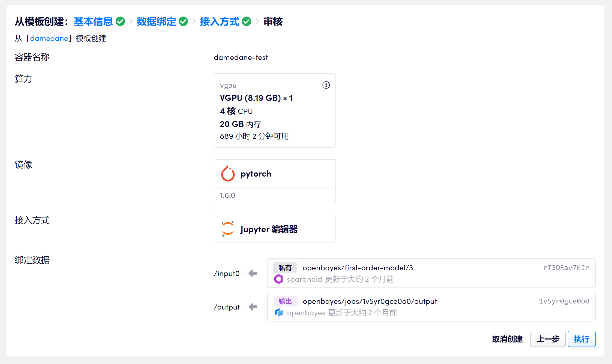Select the openbayes/first-order-model/3 dataset entry
The width and height of the screenshot is (612, 364).
pyautogui.click(x=358, y=268)
